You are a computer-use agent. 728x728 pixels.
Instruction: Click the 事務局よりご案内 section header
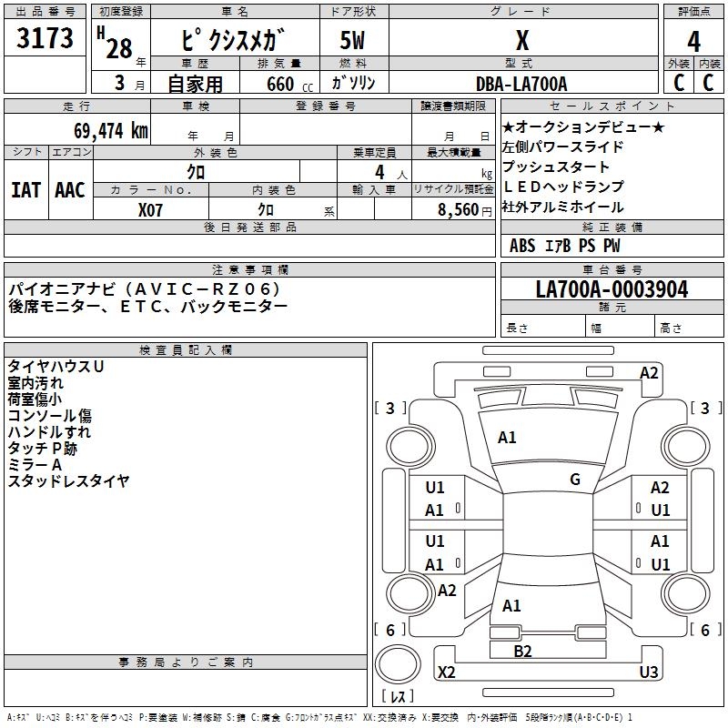(x=186, y=662)
